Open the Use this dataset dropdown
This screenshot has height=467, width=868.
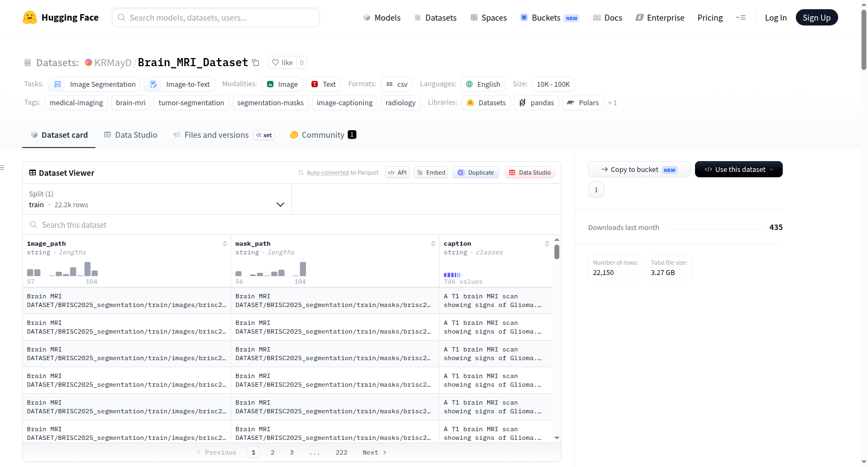(x=739, y=169)
